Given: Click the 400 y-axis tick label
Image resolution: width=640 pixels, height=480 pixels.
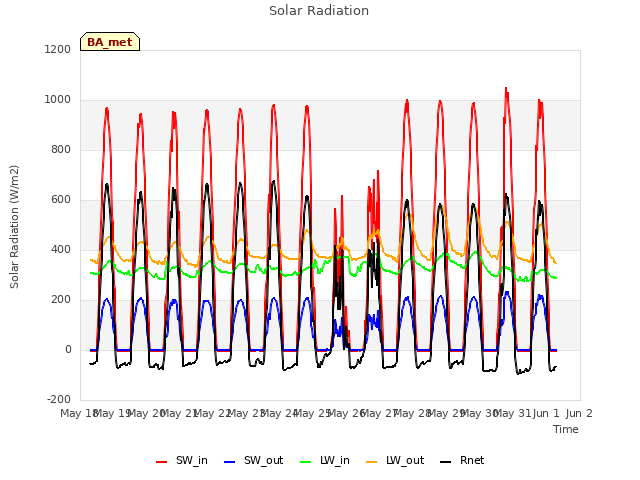Looking at the screenshot, I should [61, 249].
